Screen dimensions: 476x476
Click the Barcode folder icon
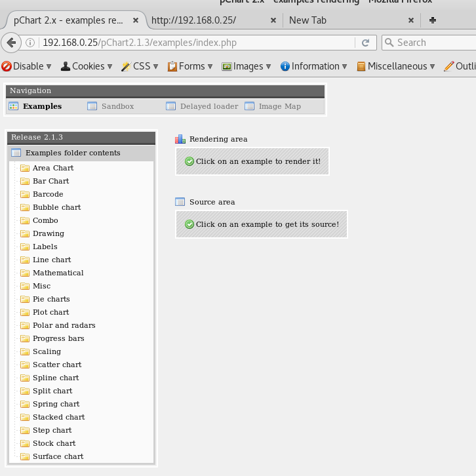tap(25, 194)
